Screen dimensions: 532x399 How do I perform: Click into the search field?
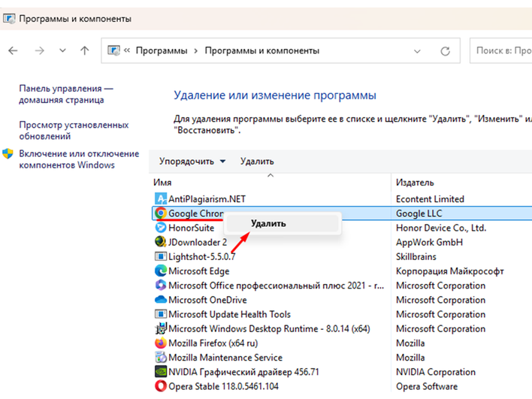[501, 50]
